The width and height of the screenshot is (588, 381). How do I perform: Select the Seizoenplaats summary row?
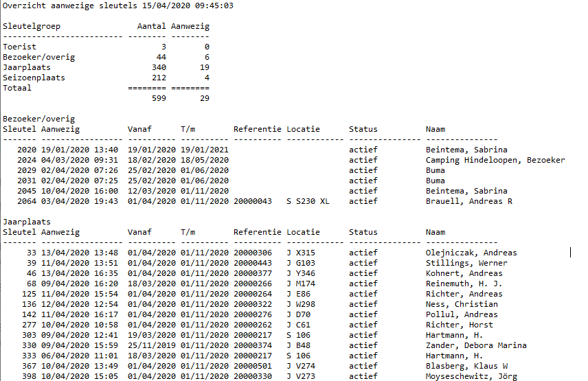click(106, 78)
